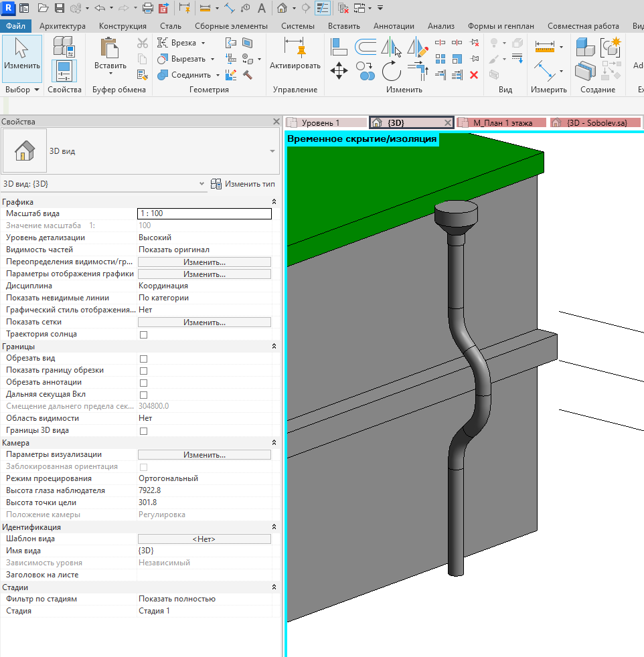
Task: Select the Copy tool with two circles
Action: (x=366, y=70)
